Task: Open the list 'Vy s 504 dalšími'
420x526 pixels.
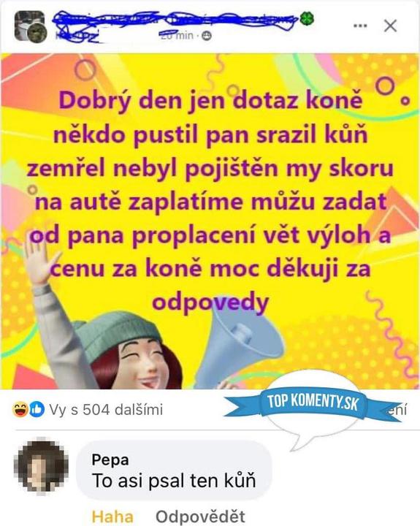Action: click(x=106, y=410)
